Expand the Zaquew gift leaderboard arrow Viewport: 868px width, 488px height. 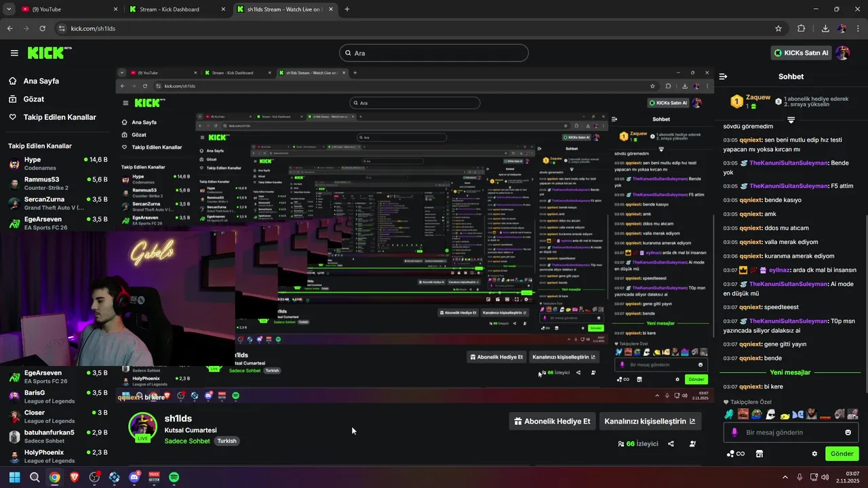(791, 120)
